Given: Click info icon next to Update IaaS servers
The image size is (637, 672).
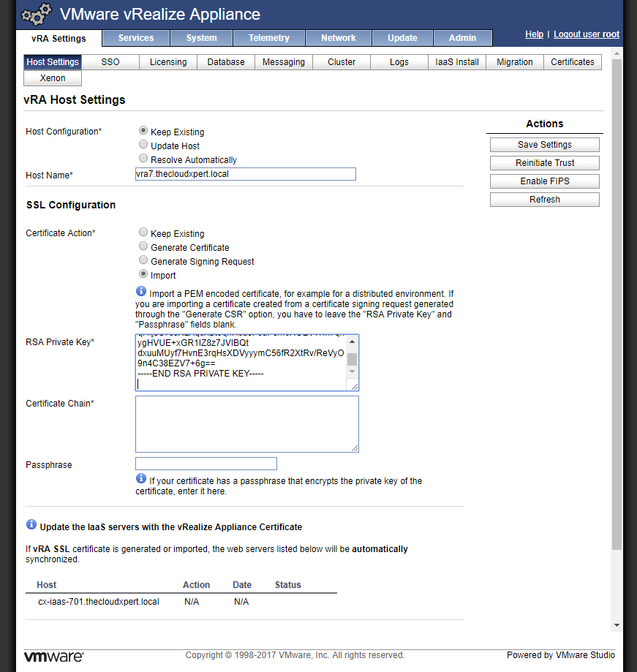Looking at the screenshot, I should coord(31,524).
